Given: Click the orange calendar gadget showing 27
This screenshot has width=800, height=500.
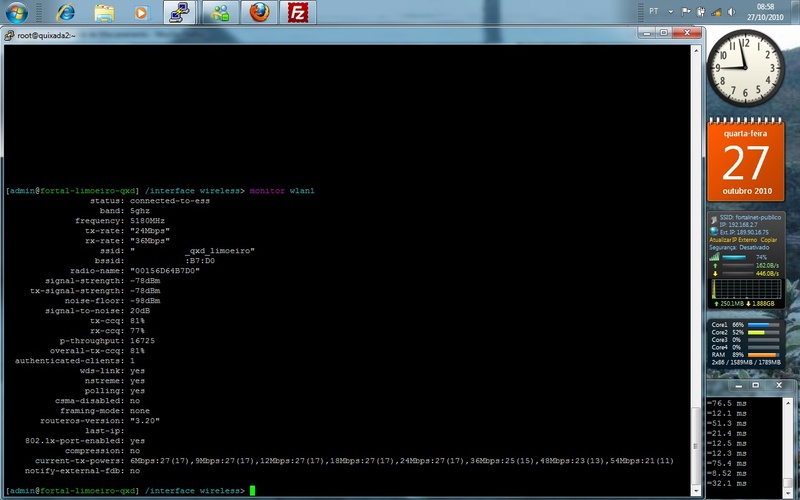Looking at the screenshot, I should coord(745,160).
